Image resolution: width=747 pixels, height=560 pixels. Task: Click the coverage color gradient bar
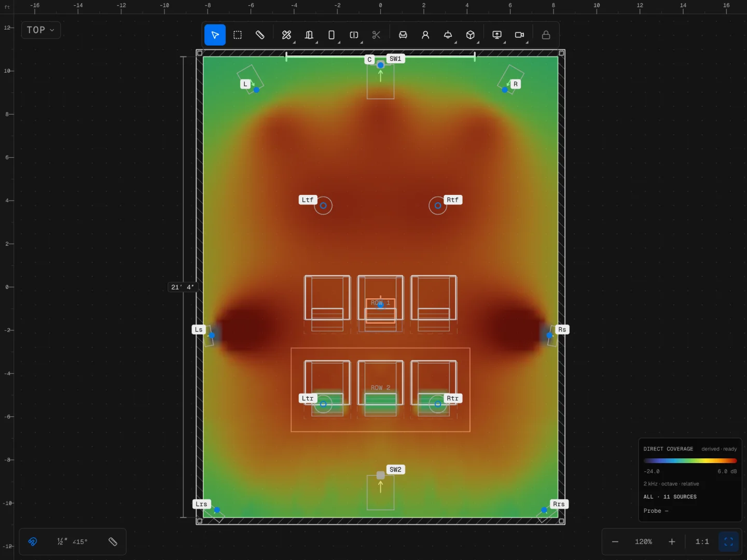tap(690, 460)
